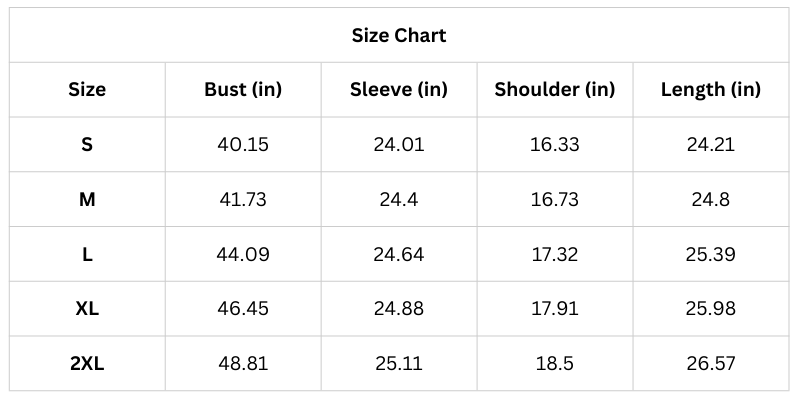The width and height of the screenshot is (800, 400).
Task: Select bust value 40.15 cell
Action: [x=243, y=144]
